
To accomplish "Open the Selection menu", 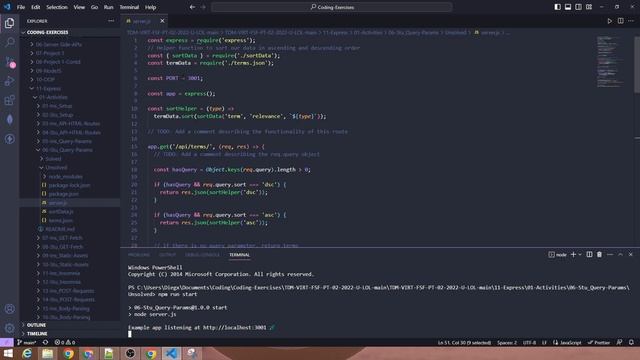I will point(57,7).
